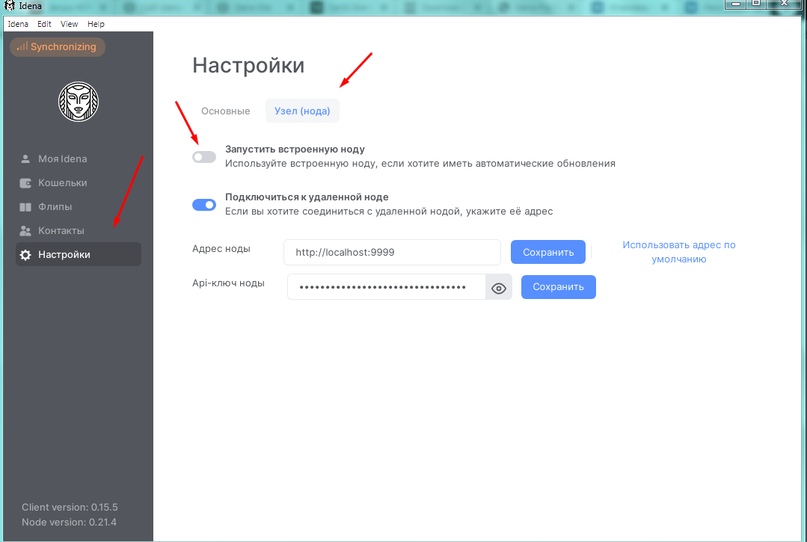Click the Api-ключ ноды password field
This screenshot has width=807, height=542.
click(387, 287)
